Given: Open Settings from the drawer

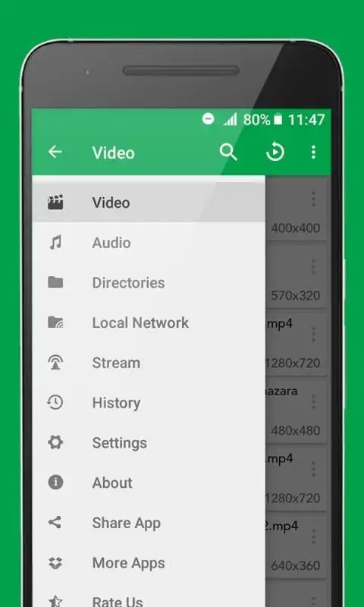Looking at the screenshot, I should pos(149,442).
